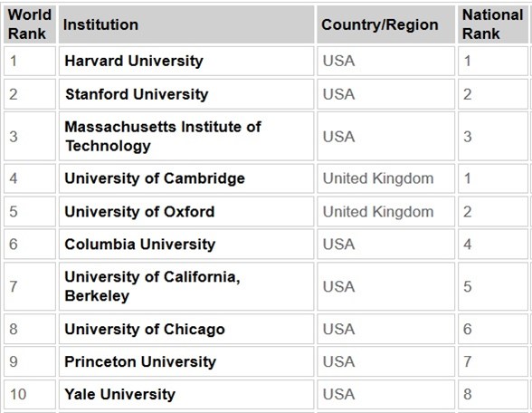Click the National Rank column header
Screen dimensions: 532x413
(493, 24)
